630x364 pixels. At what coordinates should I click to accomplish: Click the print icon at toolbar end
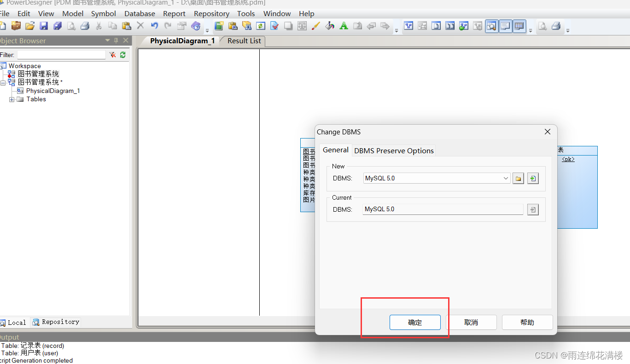click(556, 26)
